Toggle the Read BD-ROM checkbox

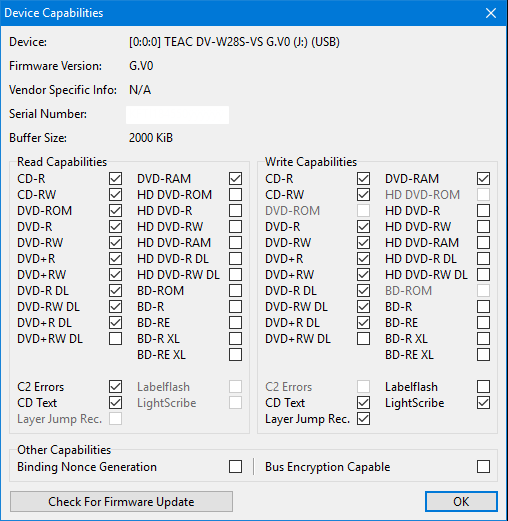pos(235,291)
